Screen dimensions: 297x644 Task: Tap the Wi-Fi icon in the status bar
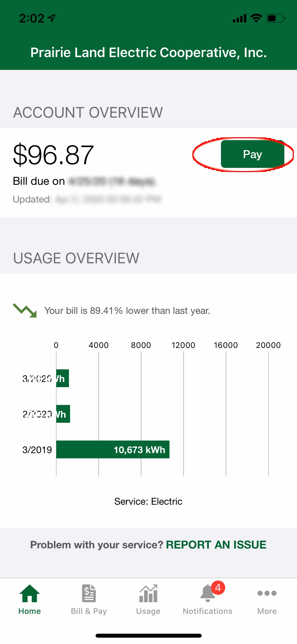256,18
